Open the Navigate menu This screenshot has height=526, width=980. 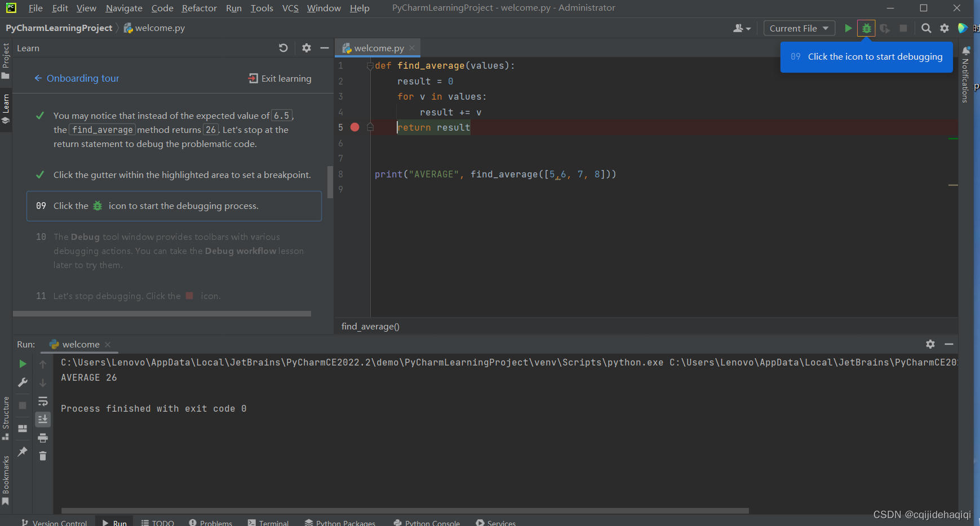124,8
